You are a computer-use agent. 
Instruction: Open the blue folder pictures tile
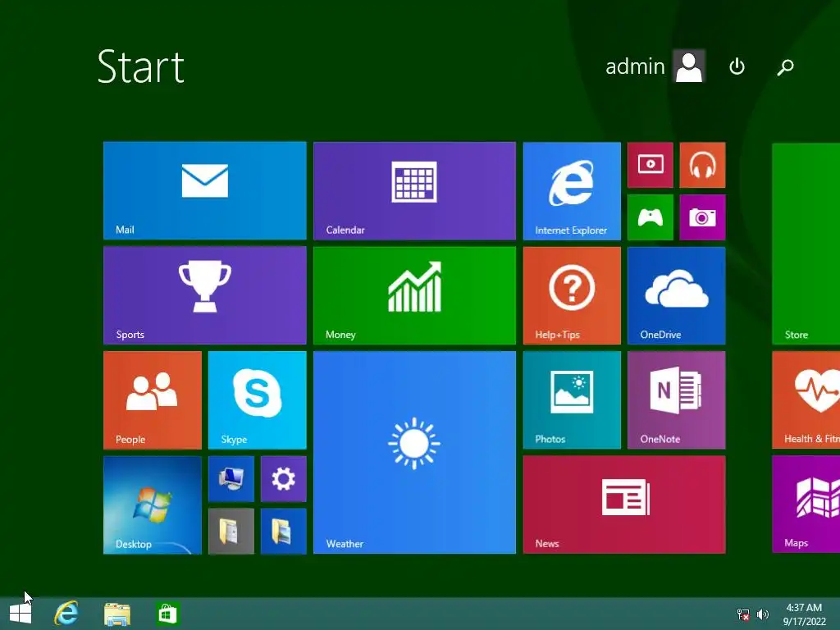pyautogui.click(x=283, y=531)
